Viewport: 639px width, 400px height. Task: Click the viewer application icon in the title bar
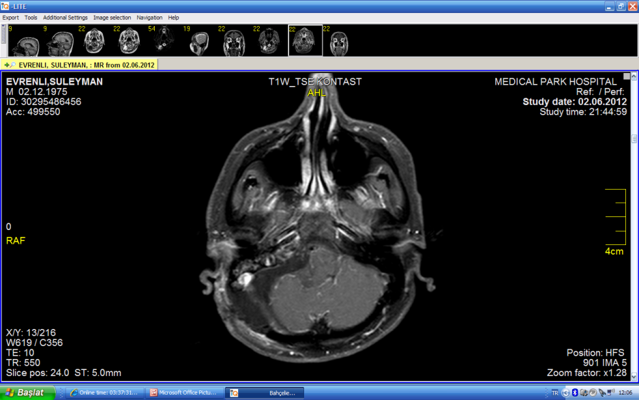click(5, 6)
